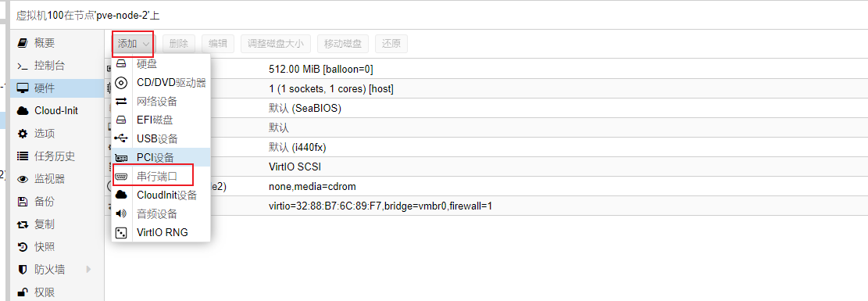Image resolution: width=868 pixels, height=301 pixels.
Task: Expand the 防火墙 submenu arrow
Action: tap(88, 270)
